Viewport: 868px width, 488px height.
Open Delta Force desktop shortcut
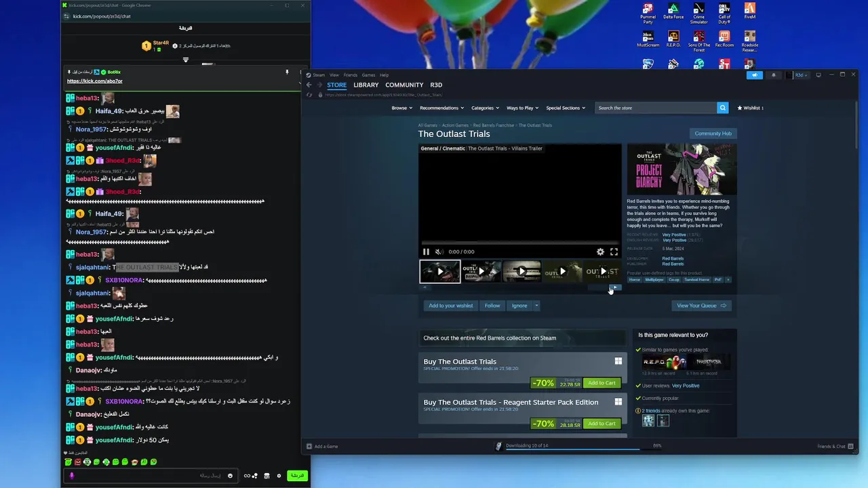(673, 12)
